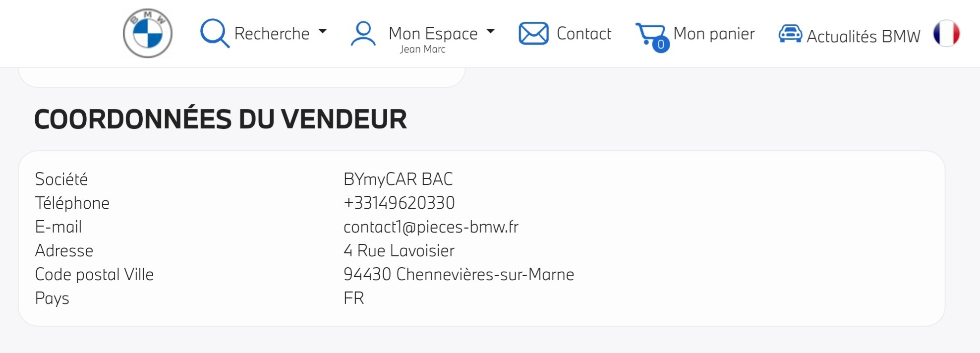Click the magnifying glass search icon

pos(215,33)
